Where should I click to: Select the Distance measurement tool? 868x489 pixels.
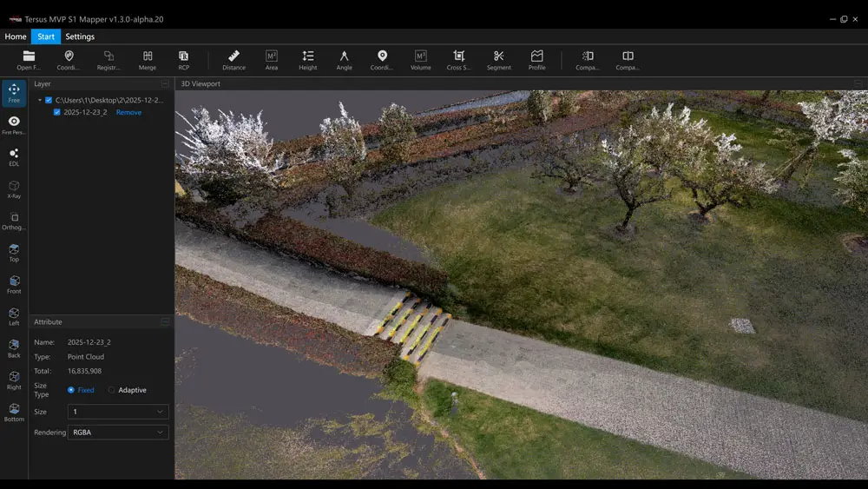[233, 59]
